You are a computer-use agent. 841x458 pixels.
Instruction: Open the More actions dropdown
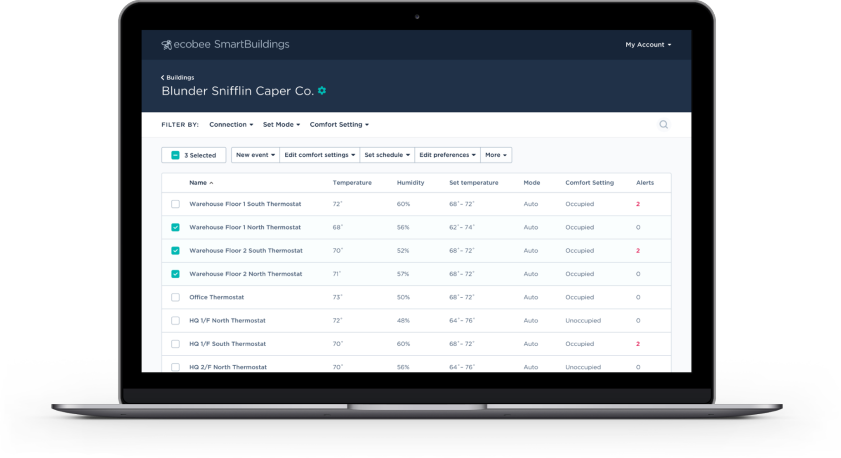pyautogui.click(x=496, y=155)
